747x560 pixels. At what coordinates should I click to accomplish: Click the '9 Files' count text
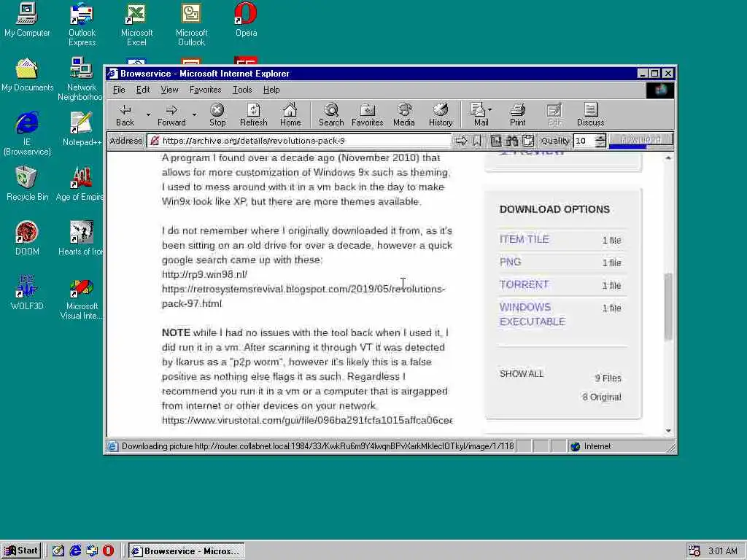tap(608, 378)
